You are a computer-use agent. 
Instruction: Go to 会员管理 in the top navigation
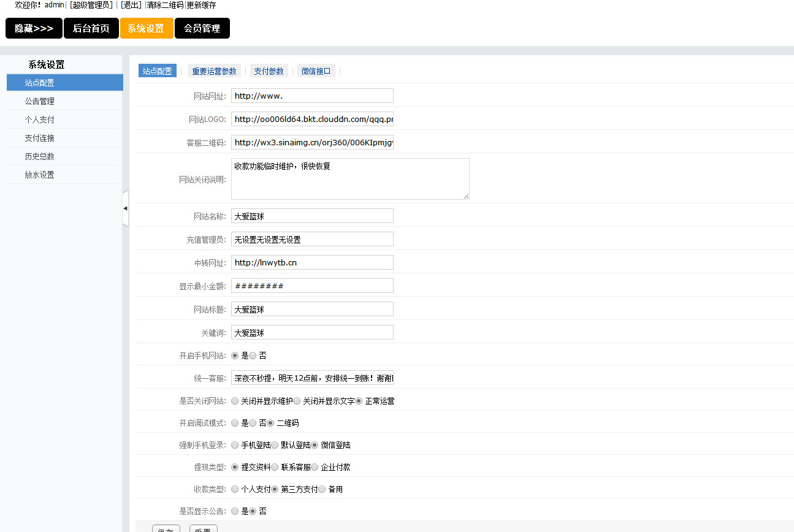pyautogui.click(x=202, y=28)
